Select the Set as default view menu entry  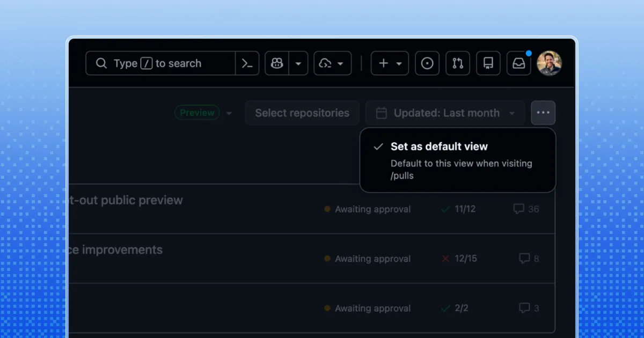439,146
